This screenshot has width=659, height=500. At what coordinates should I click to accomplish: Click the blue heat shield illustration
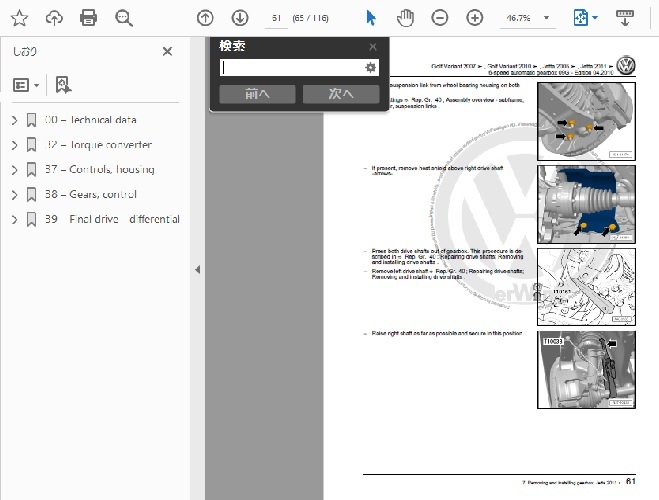(586, 204)
